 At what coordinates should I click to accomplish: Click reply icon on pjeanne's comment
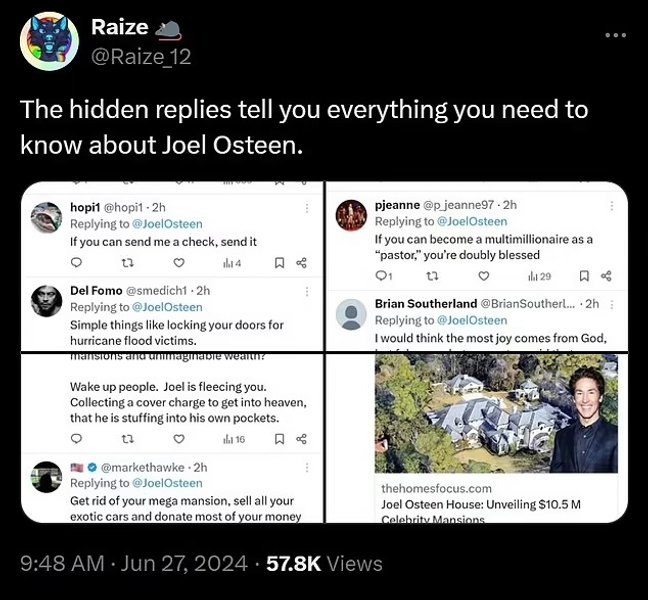tap(381, 277)
